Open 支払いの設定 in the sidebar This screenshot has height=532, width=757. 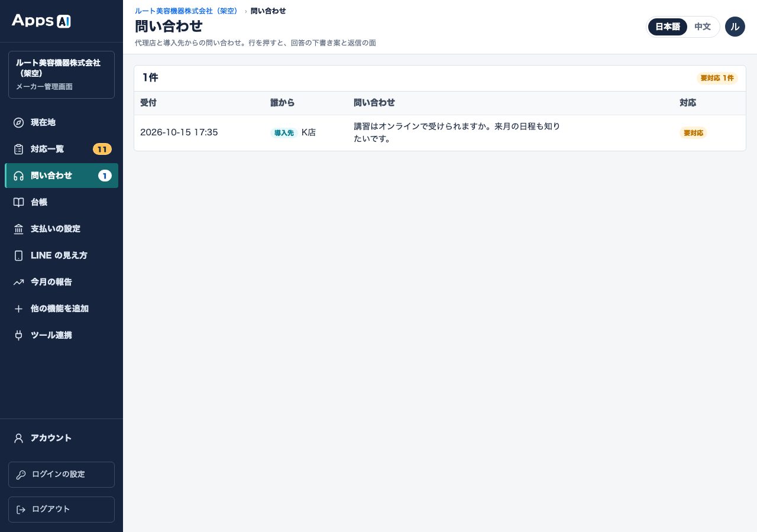(62, 229)
